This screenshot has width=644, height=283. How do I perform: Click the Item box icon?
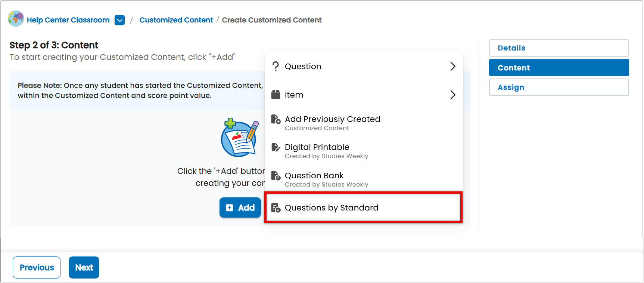[x=276, y=95]
